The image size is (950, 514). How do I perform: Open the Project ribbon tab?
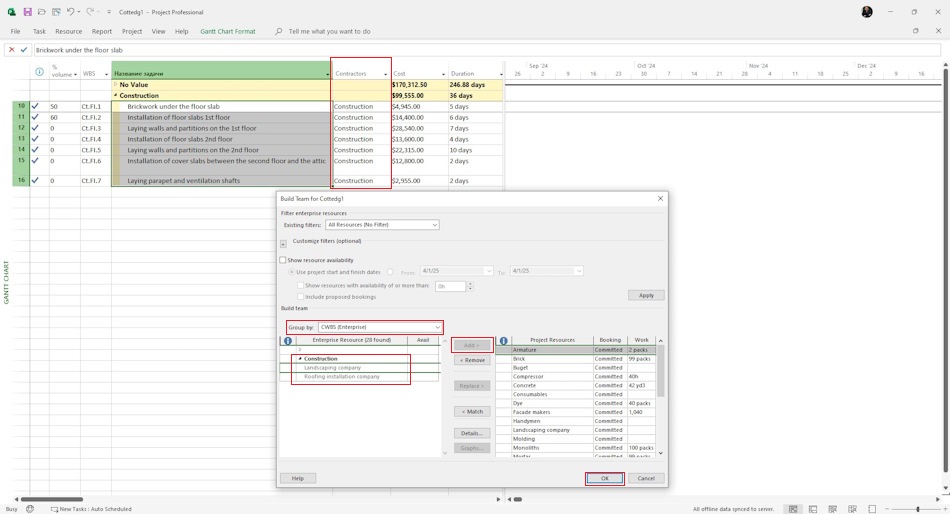pyautogui.click(x=131, y=31)
